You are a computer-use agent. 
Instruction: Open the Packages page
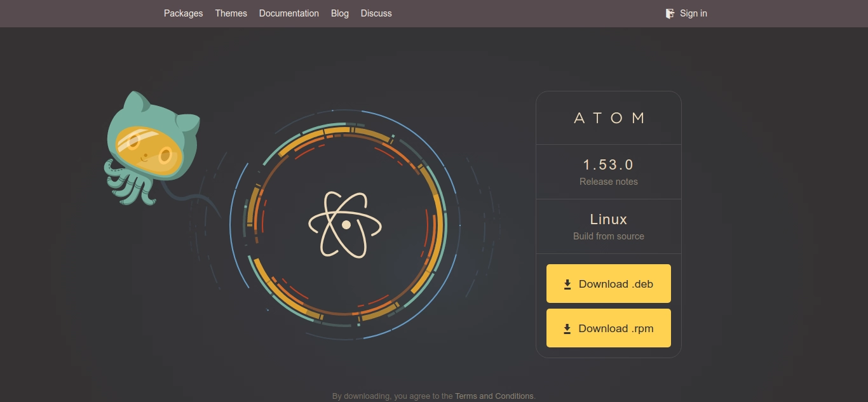click(183, 13)
